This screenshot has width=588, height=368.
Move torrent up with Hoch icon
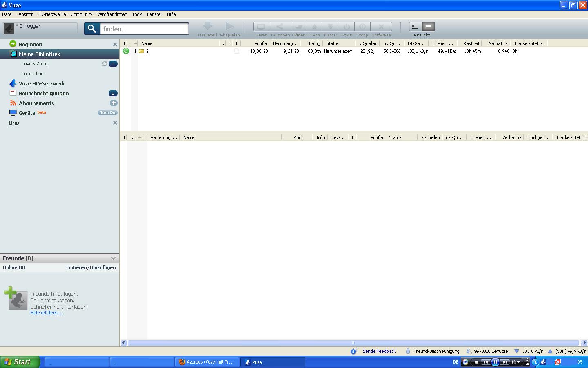[314, 27]
